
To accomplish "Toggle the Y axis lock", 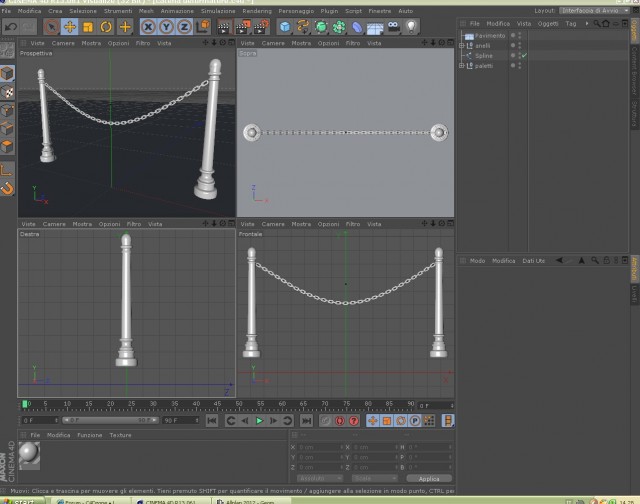I will click(166, 27).
